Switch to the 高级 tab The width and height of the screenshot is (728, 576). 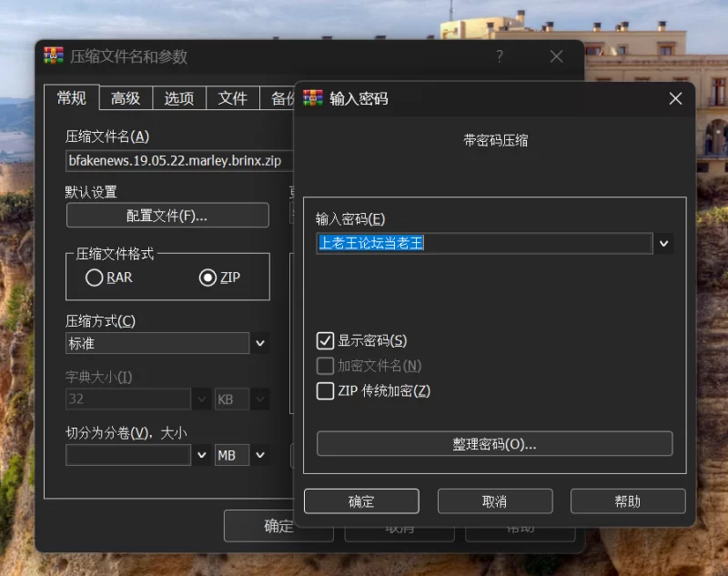click(126, 98)
